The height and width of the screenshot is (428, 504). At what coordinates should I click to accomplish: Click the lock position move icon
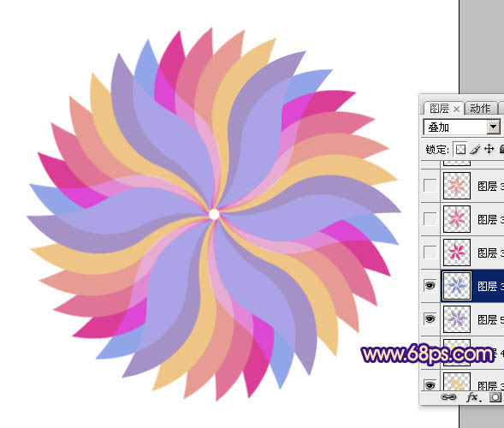489,149
